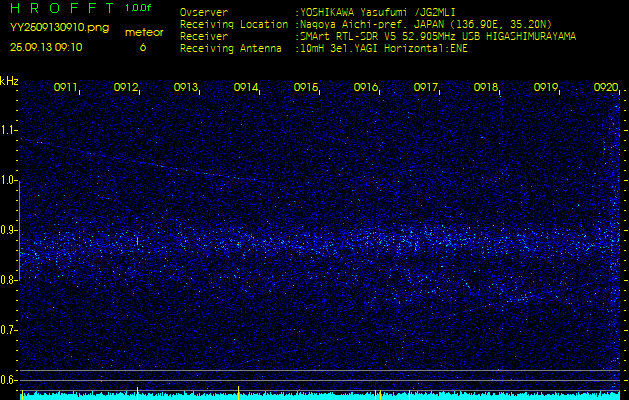Image resolution: width=629 pixels, height=400 pixels.
Task: Select the 0919 time label
Action: [546, 88]
